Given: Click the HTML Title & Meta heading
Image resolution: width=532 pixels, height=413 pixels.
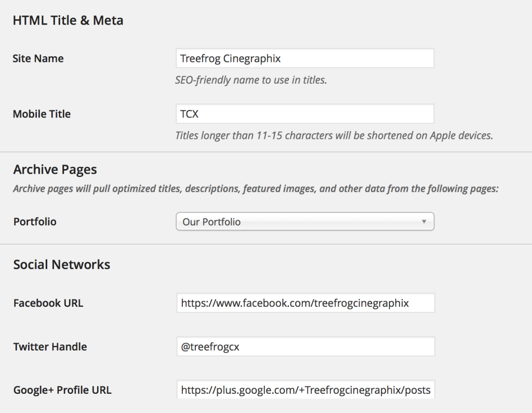Looking at the screenshot, I should pyautogui.click(x=68, y=20).
